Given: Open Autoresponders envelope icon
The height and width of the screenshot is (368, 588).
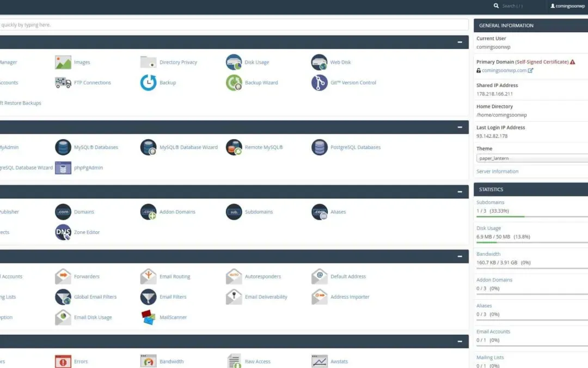Looking at the screenshot, I should [234, 276].
